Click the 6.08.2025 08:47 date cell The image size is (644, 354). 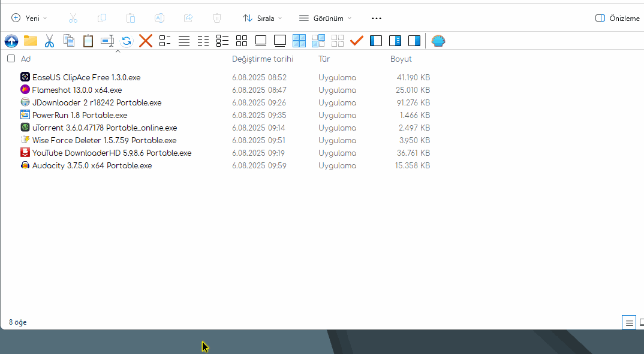tap(259, 90)
